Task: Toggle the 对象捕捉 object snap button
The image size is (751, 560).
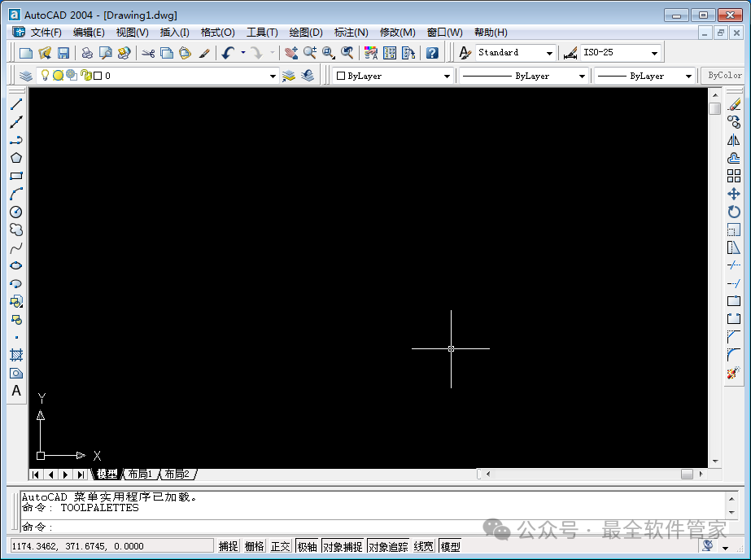Action: coord(343,546)
